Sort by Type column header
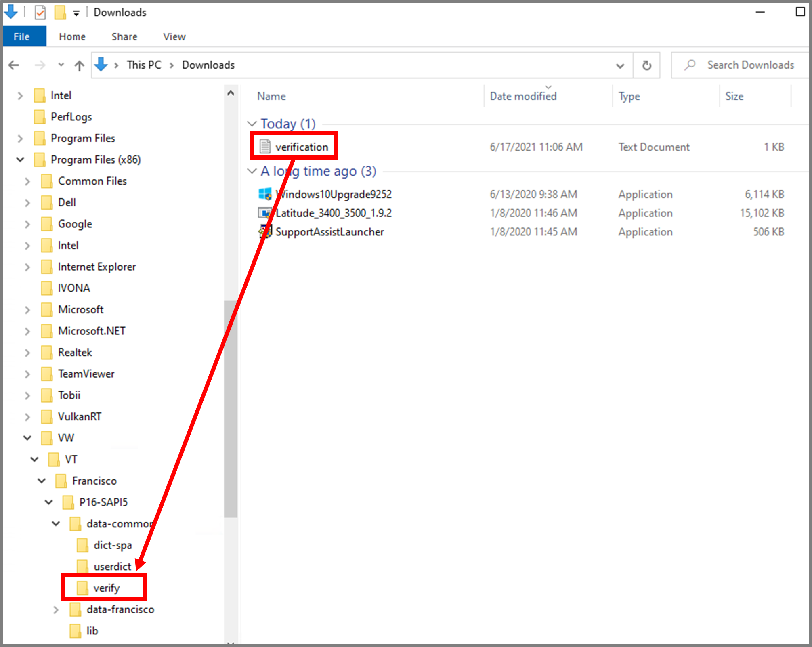This screenshot has height=647, width=812. [629, 96]
